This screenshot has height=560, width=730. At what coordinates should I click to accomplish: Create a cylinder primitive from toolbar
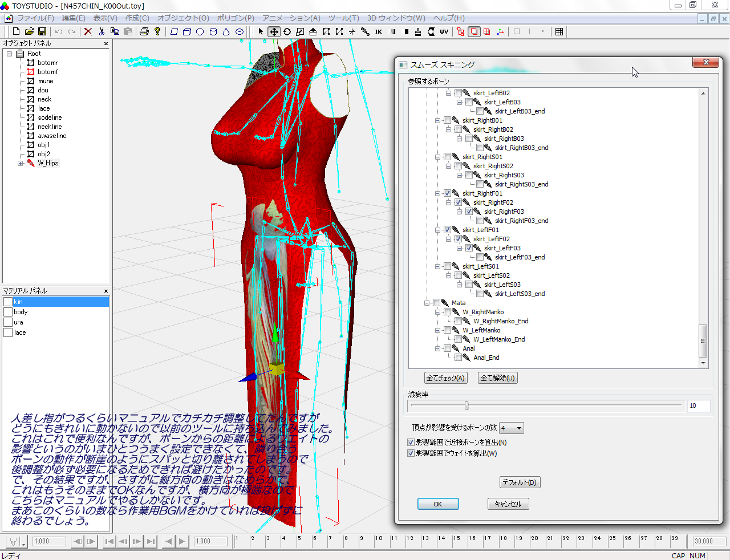(x=213, y=32)
